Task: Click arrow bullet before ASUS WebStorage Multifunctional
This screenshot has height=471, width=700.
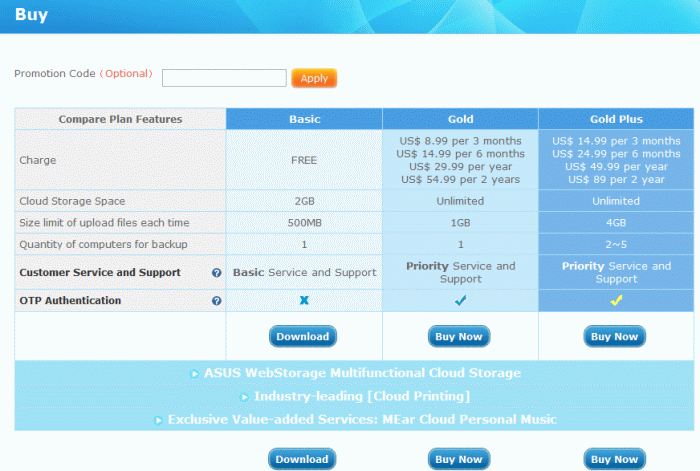Action: [x=194, y=374]
